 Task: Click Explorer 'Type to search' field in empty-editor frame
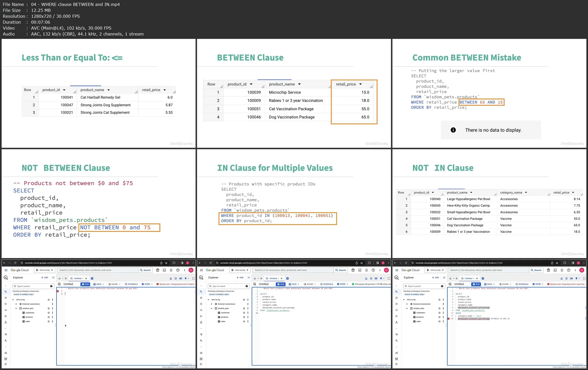point(33,286)
